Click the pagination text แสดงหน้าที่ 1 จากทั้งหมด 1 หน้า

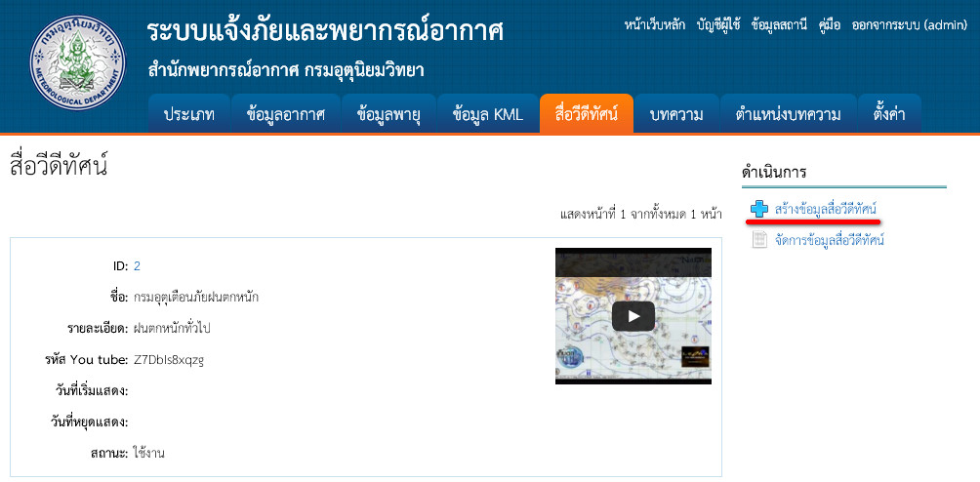(x=640, y=215)
